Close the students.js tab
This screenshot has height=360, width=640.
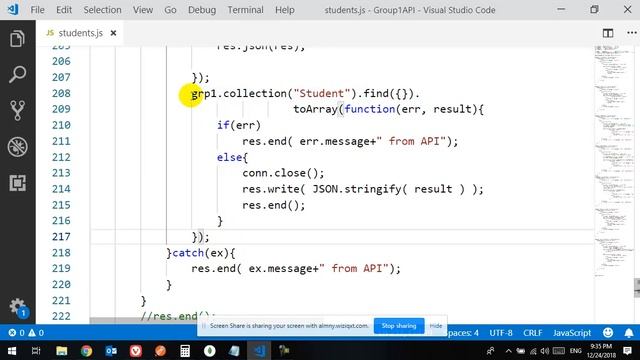(113, 33)
